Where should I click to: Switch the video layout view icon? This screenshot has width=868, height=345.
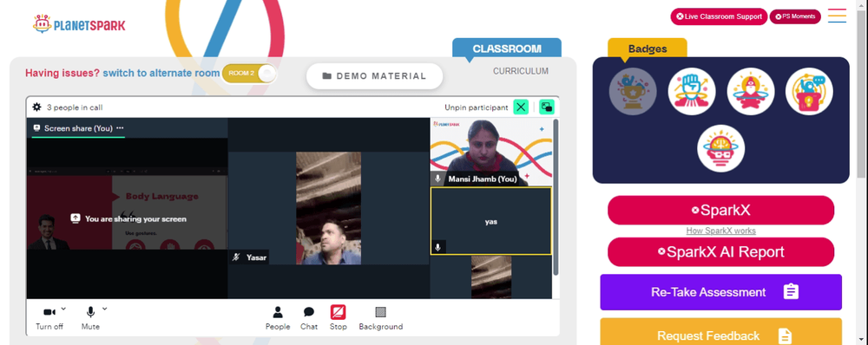pyautogui.click(x=547, y=107)
